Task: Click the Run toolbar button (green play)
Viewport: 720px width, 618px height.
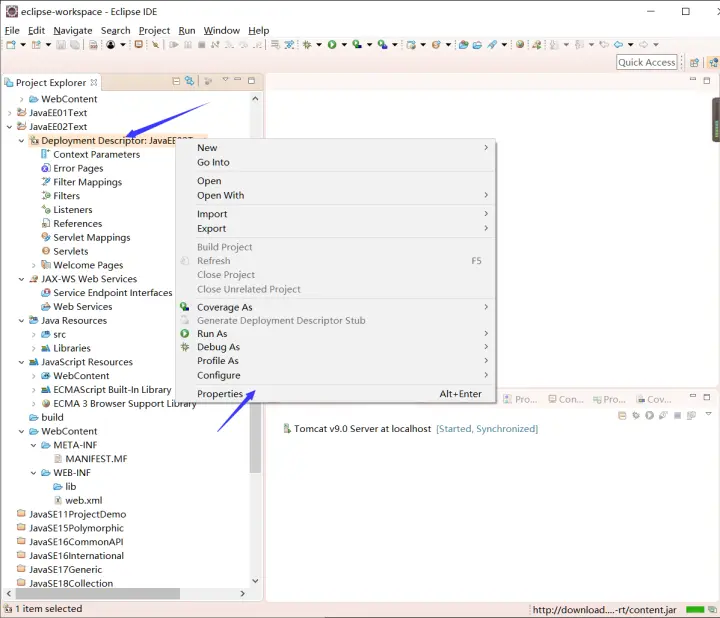Action: pyautogui.click(x=331, y=45)
